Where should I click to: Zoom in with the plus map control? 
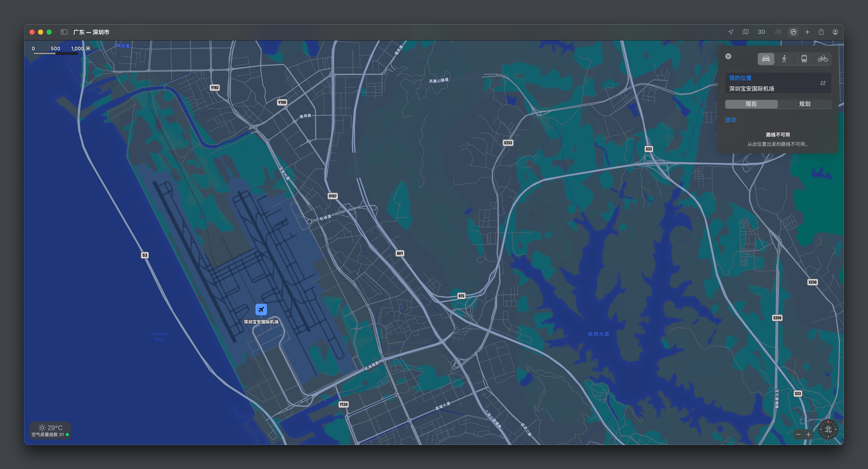pyautogui.click(x=808, y=434)
